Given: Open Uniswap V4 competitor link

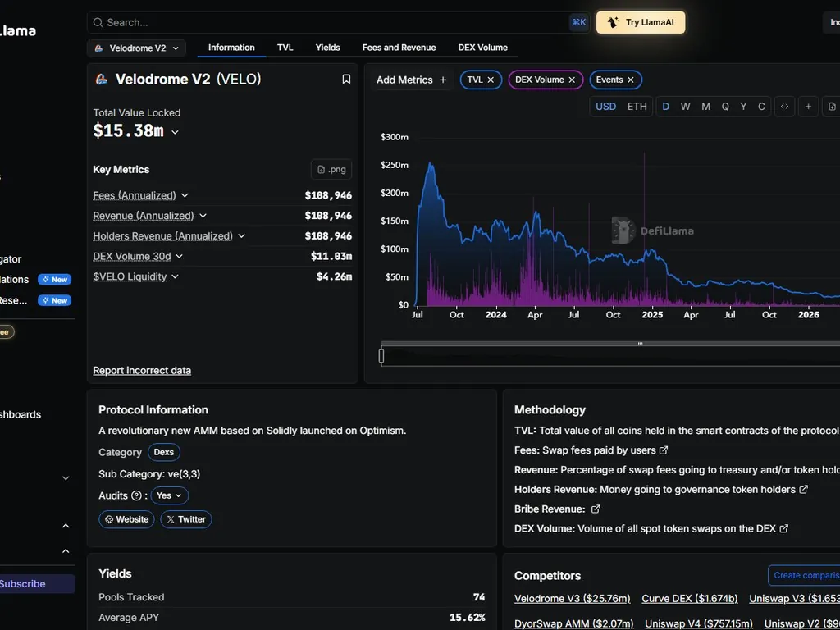Looking at the screenshot, I should point(699,623).
